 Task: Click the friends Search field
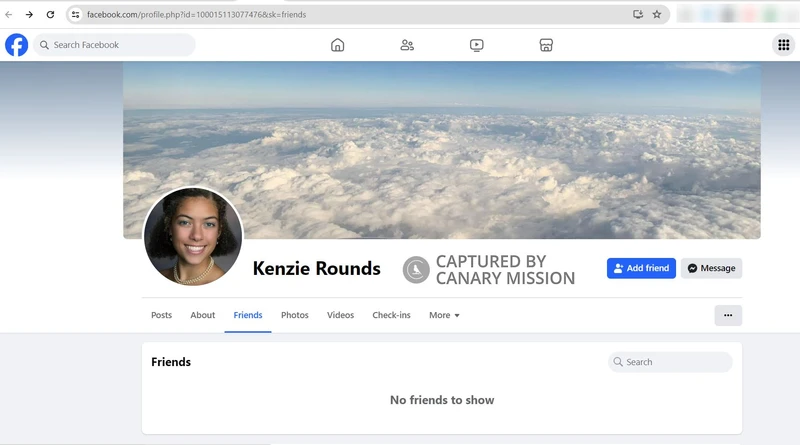[670, 362]
